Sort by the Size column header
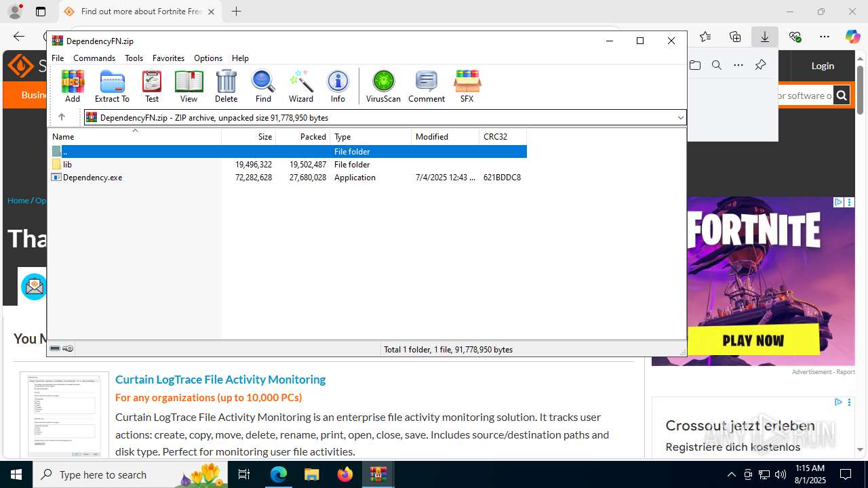The image size is (868, 488). pos(248,136)
